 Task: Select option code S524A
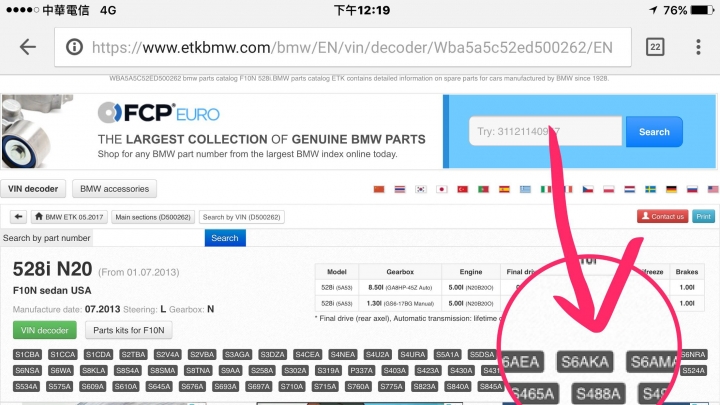pos(693,371)
